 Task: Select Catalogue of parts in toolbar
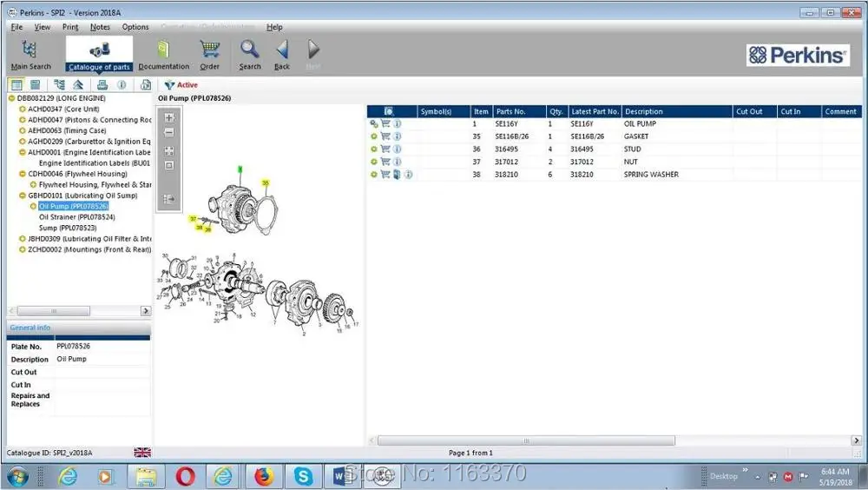point(99,55)
